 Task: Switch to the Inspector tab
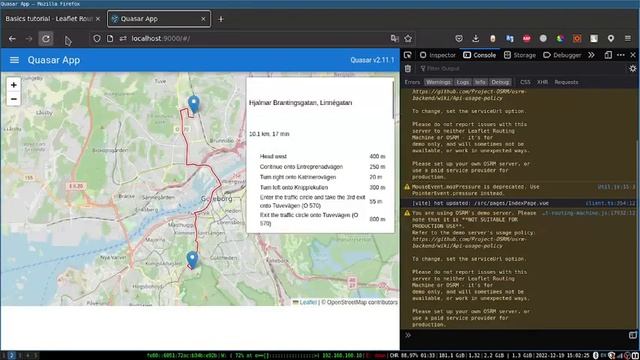(x=438, y=55)
